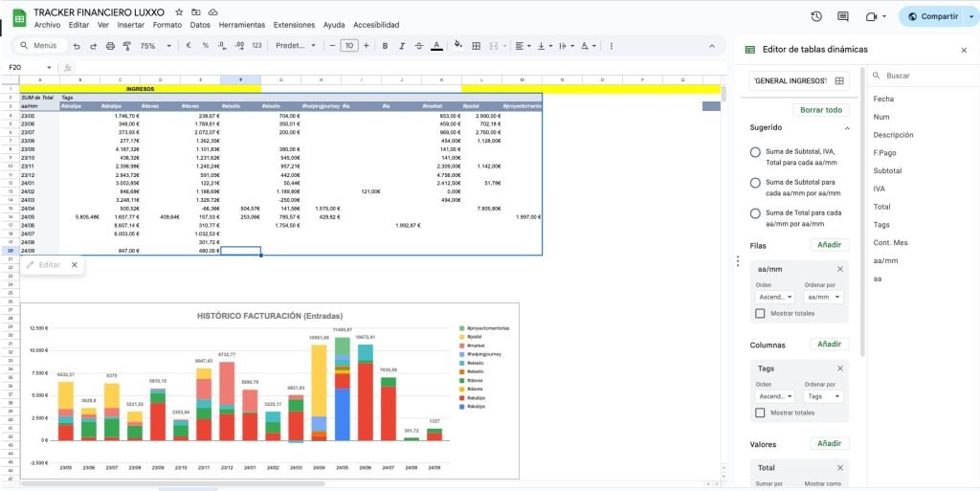Toggle bold formatting
The height and width of the screenshot is (491, 980).
tap(385, 46)
